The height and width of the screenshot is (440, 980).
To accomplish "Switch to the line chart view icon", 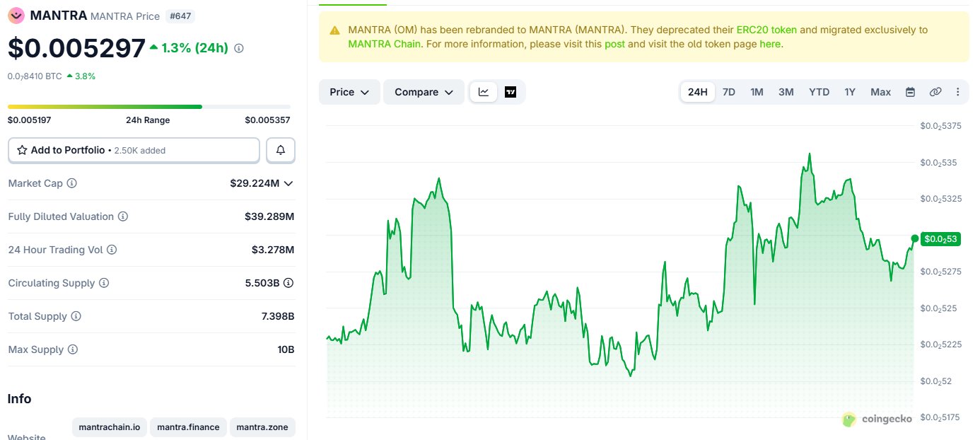I will pyautogui.click(x=484, y=92).
